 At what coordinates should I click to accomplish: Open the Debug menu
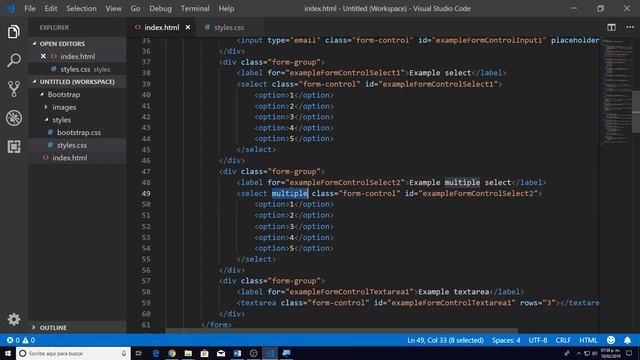160,8
